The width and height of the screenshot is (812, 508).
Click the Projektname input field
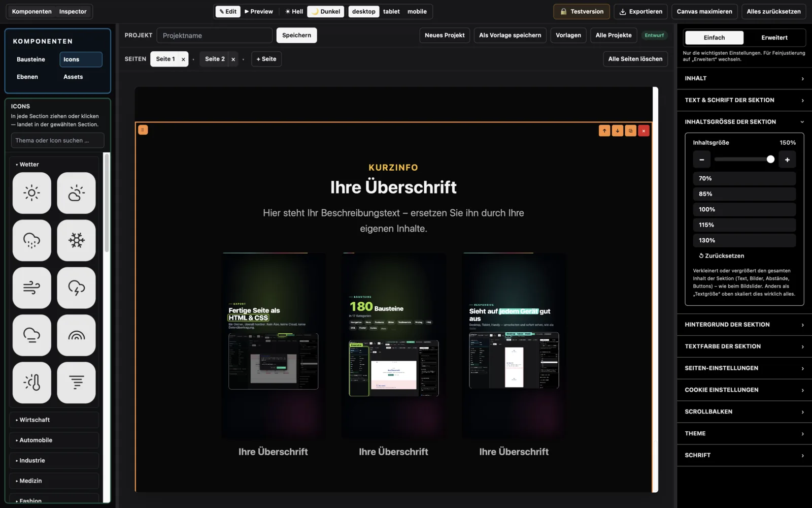coord(215,36)
